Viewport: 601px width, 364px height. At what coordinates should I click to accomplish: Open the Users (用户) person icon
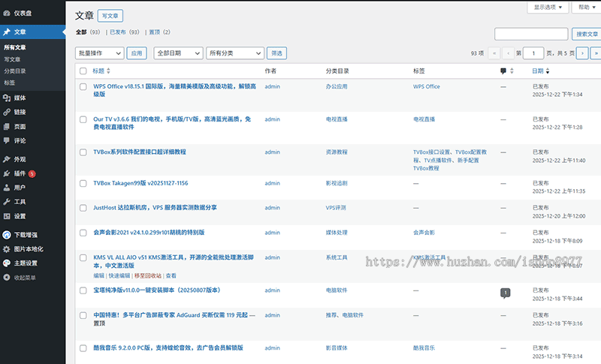click(x=7, y=188)
